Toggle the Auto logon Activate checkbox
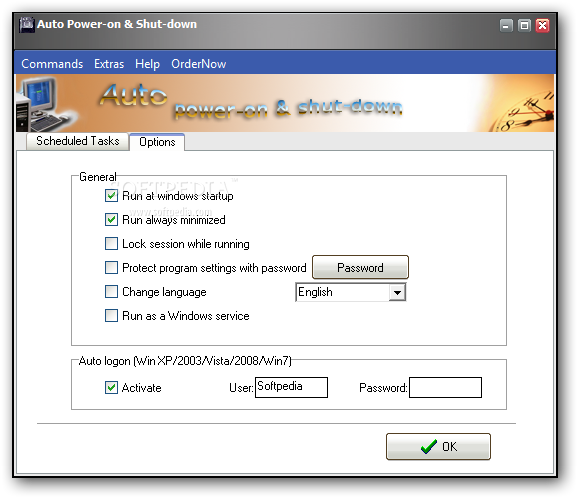 pos(111,387)
